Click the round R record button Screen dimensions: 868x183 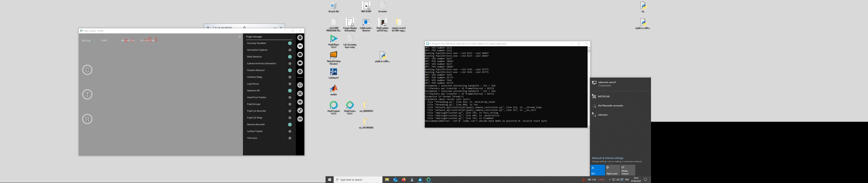(87, 119)
